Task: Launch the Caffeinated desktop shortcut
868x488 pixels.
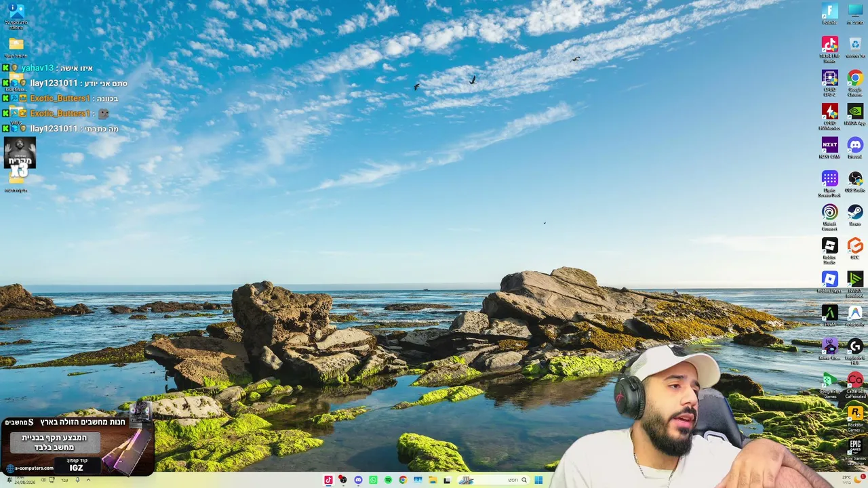Action: (x=855, y=384)
